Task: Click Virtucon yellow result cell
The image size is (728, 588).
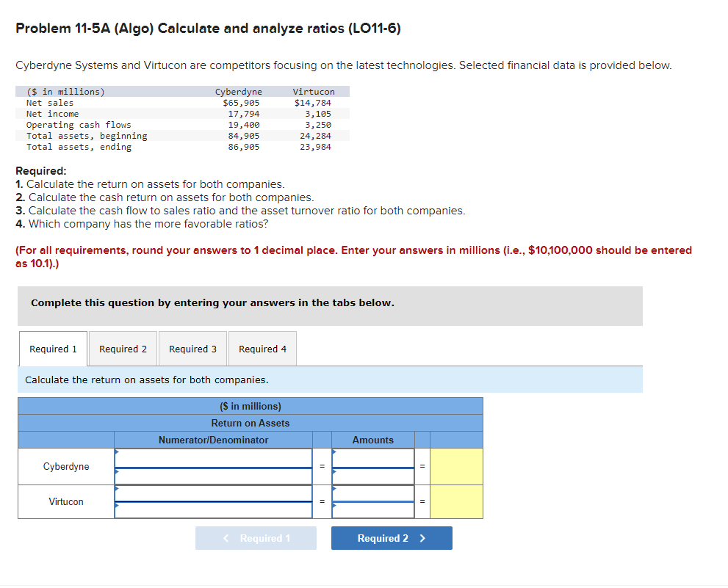Action: pyautogui.click(x=456, y=501)
